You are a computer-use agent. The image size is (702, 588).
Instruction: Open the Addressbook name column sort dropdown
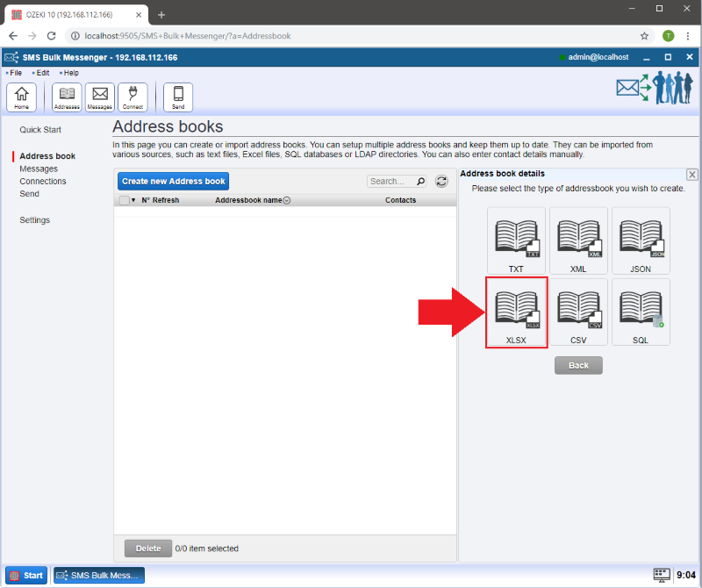click(x=287, y=201)
